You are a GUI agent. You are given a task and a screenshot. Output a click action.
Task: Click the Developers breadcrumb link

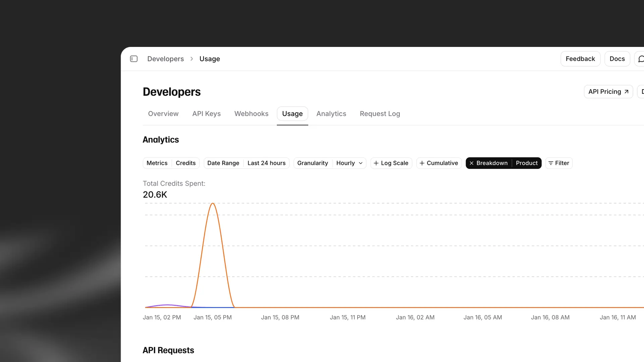165,59
